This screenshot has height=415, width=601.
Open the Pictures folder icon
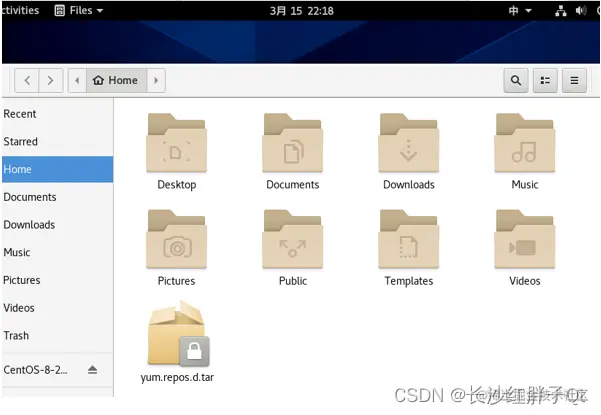coord(176,239)
